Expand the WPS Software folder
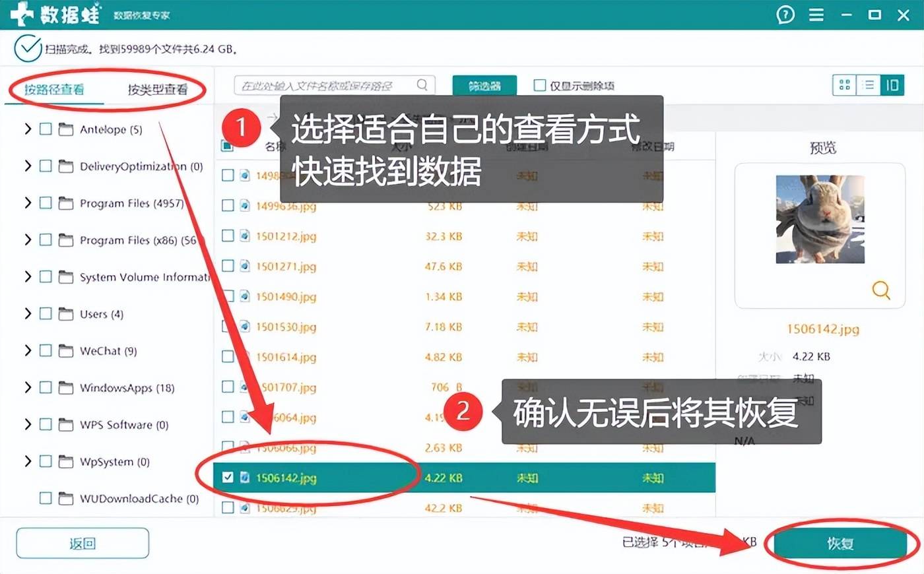The height and width of the screenshot is (574, 924). pos(28,425)
